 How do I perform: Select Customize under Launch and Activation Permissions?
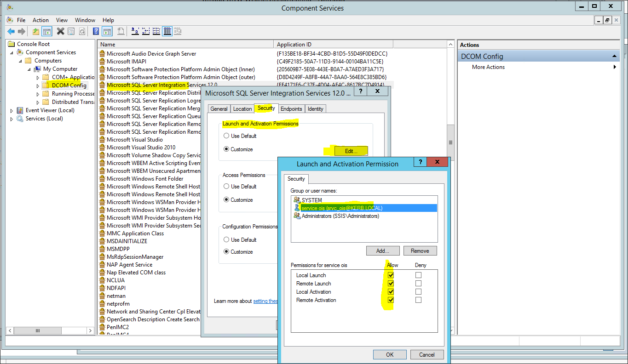226,149
